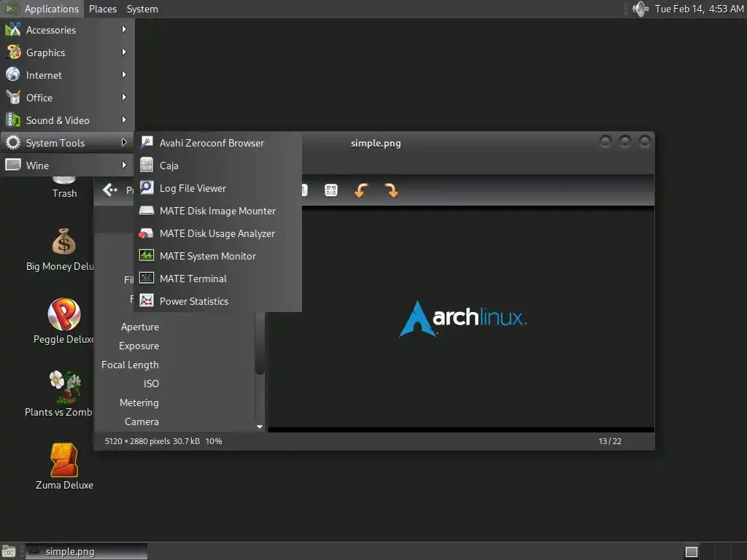Click the Accessories scissors icon
The height and width of the screenshot is (560, 747).
click(13, 29)
